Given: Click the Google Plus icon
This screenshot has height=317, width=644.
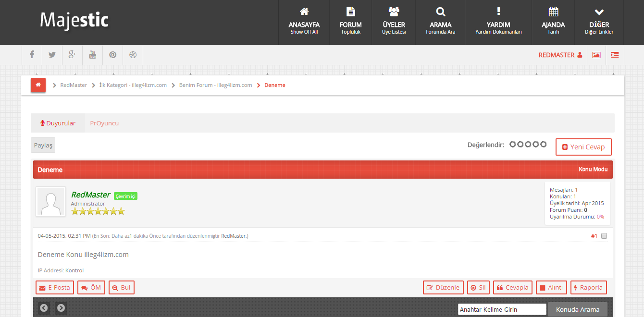Looking at the screenshot, I should pyautogui.click(x=72, y=55).
